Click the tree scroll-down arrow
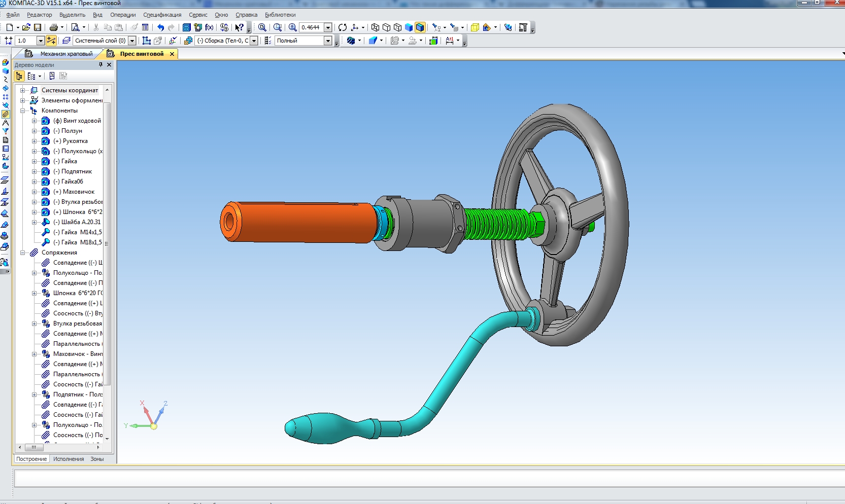The width and height of the screenshot is (845, 504). (x=107, y=438)
